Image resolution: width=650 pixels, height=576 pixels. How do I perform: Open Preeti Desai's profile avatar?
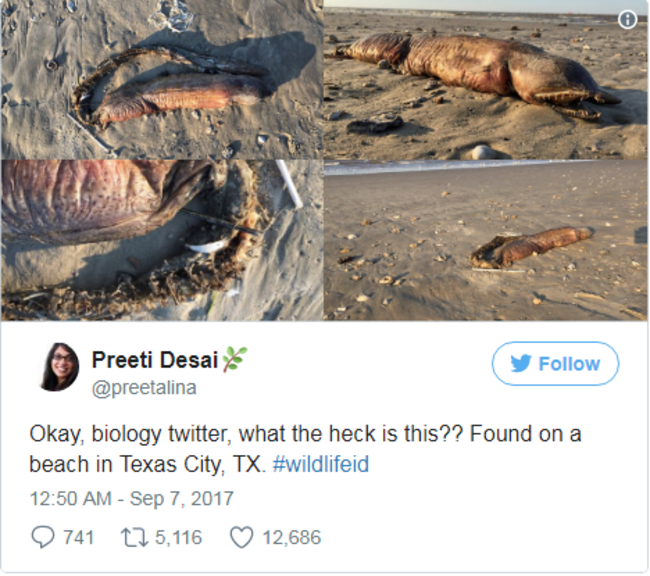(60, 367)
